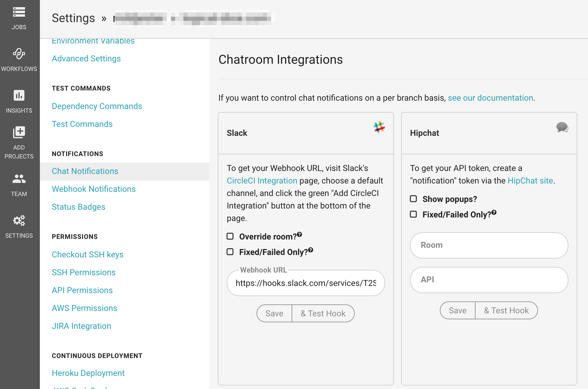Enable Hipchat Show popups checkbox

[x=413, y=199]
